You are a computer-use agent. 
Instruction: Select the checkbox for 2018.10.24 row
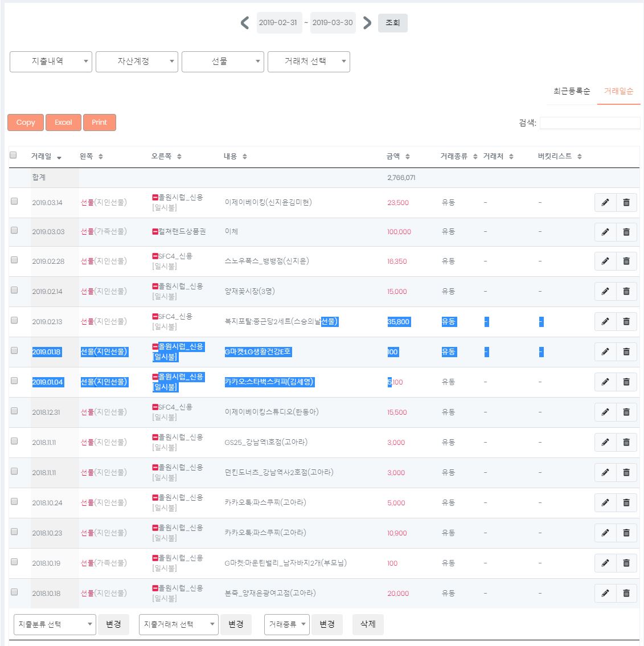pyautogui.click(x=14, y=501)
